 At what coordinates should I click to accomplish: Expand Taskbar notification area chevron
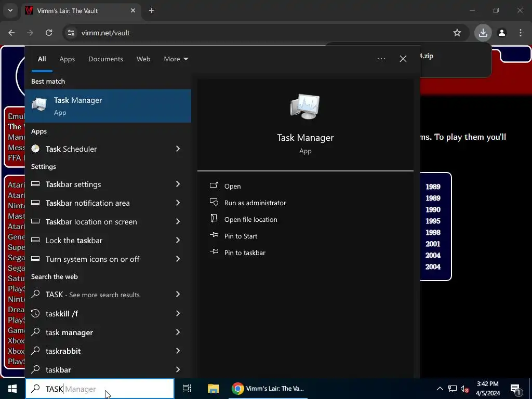point(178,203)
